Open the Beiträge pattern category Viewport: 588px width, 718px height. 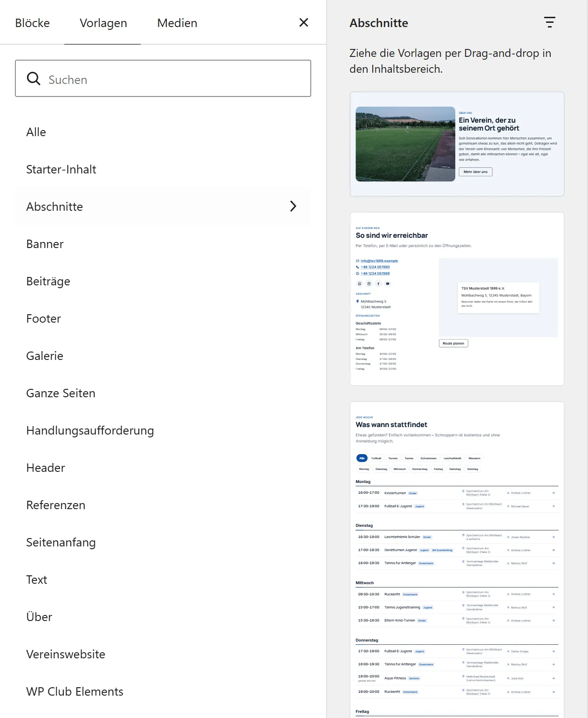tap(163, 281)
